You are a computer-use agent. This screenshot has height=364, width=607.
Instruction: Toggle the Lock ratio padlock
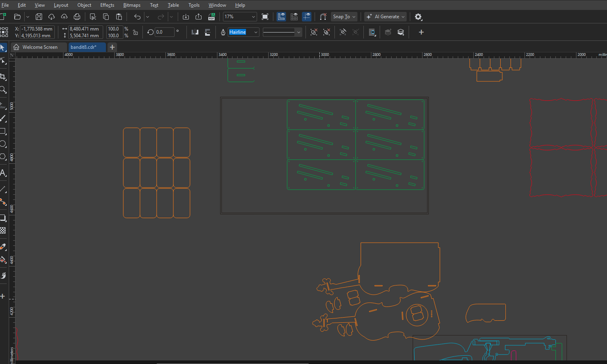(135, 32)
